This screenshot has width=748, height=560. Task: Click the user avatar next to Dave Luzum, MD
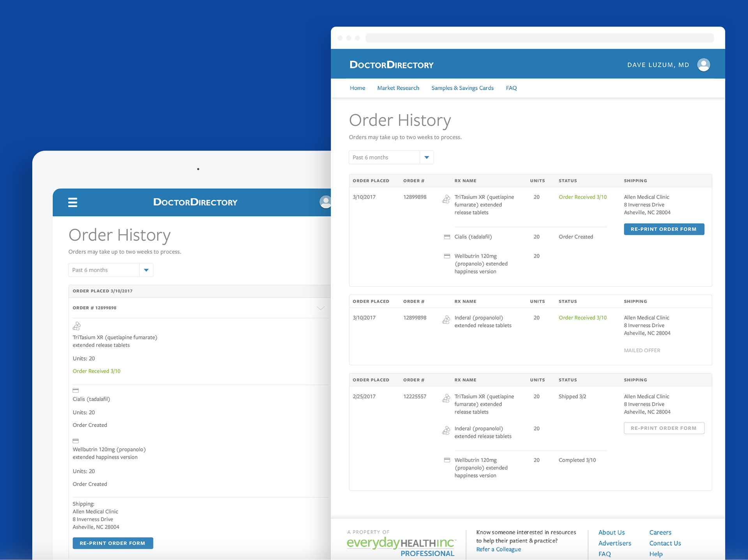pos(704,65)
